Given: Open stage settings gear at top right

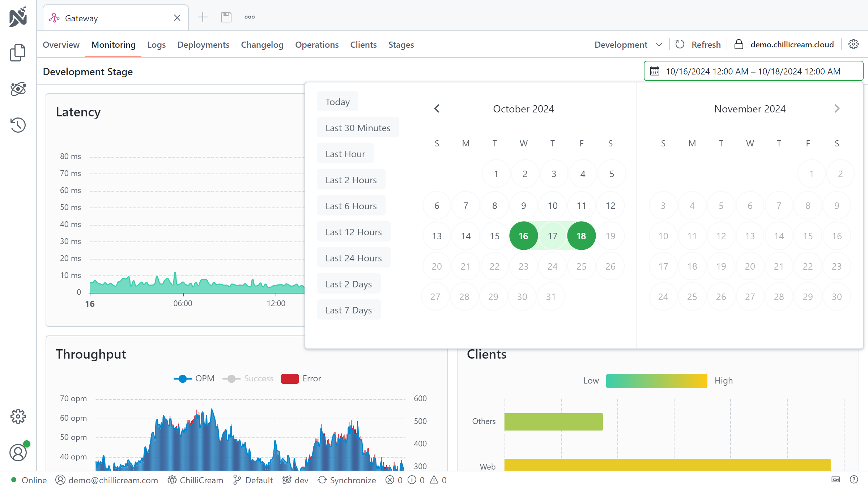Looking at the screenshot, I should pyautogui.click(x=854, y=44).
